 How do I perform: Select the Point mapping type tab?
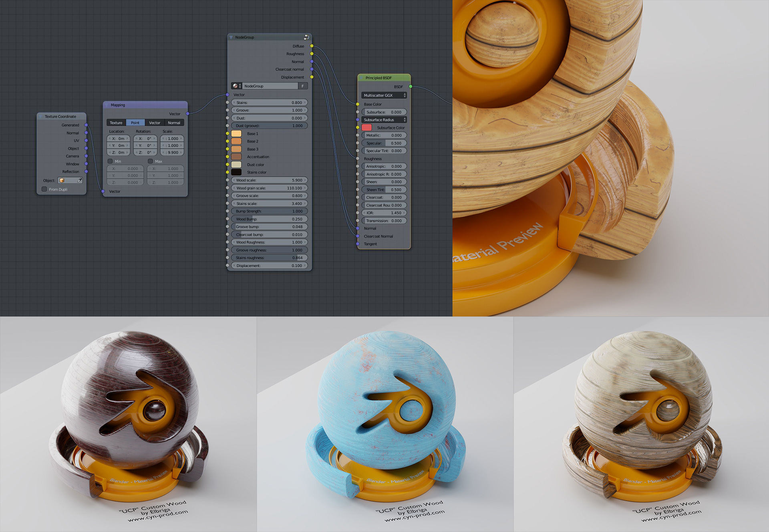135,123
